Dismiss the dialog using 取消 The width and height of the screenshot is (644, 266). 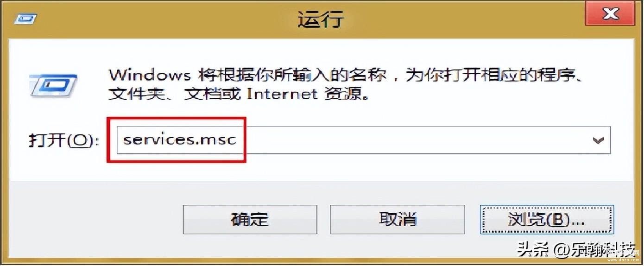[397, 220]
